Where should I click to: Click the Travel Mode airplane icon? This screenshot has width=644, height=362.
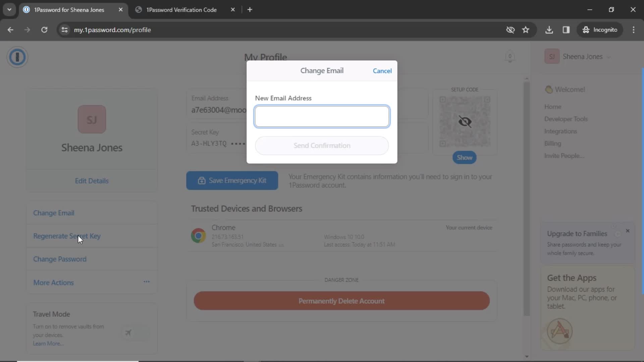pyautogui.click(x=128, y=333)
